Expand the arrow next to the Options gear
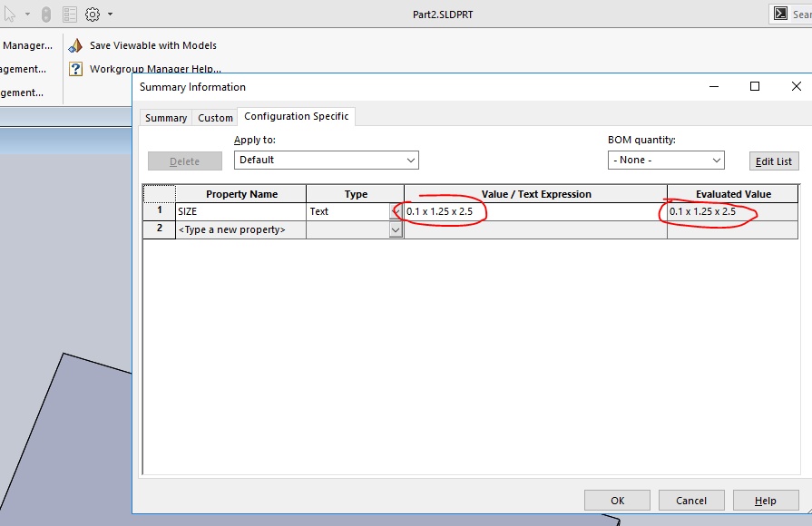812x526 pixels. (110, 14)
